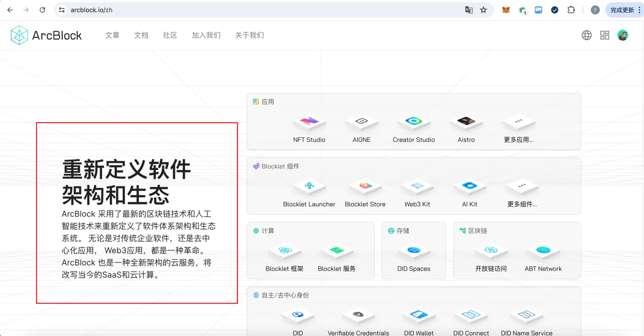
Task: Switch language with the globe icon
Action: coord(587,35)
